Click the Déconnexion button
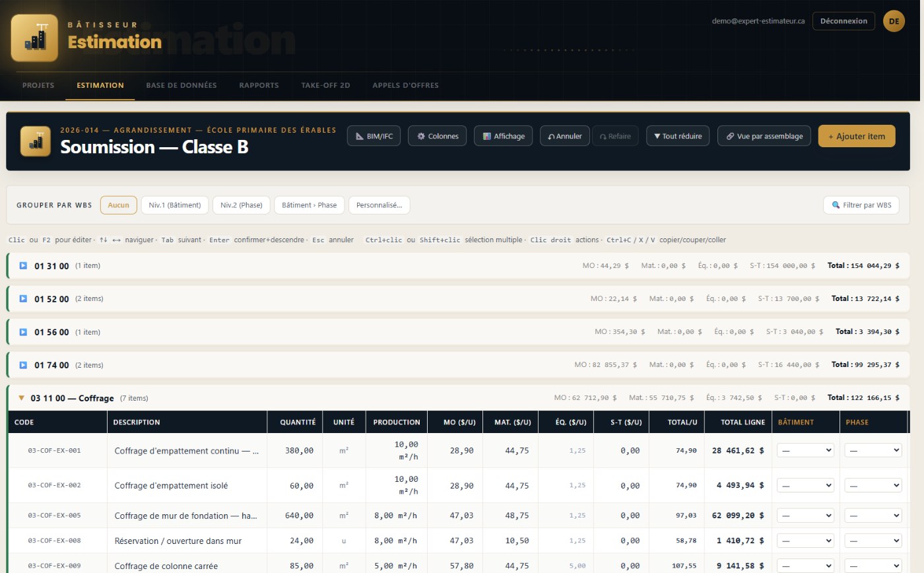 tap(843, 21)
